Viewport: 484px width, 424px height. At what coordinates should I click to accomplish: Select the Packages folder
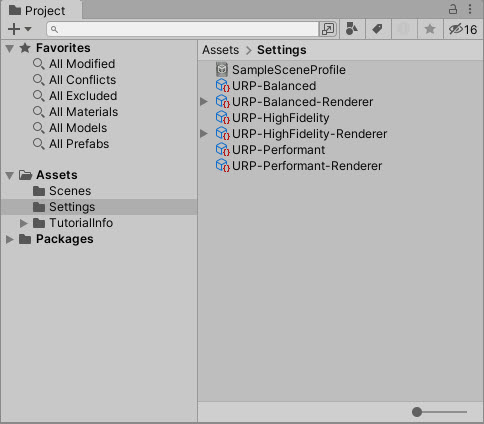pyautogui.click(x=65, y=239)
